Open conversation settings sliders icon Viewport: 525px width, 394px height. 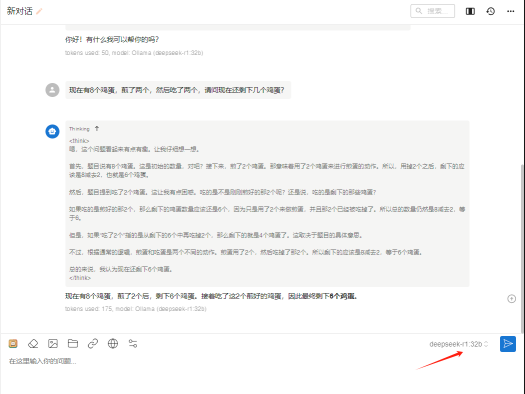(133, 343)
